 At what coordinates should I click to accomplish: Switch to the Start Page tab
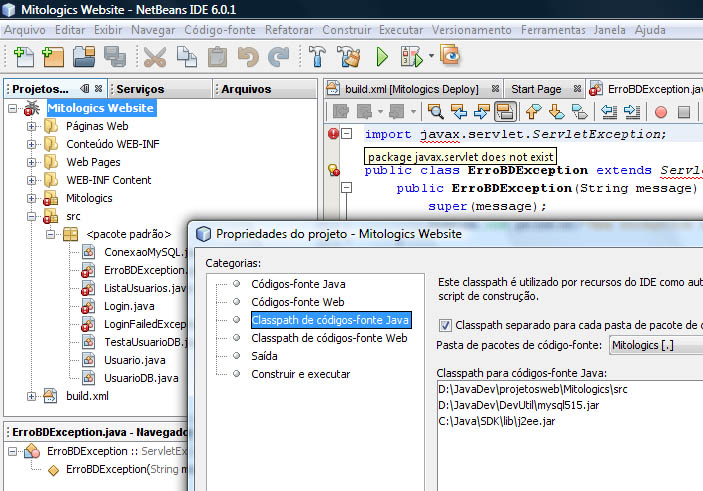point(536,89)
